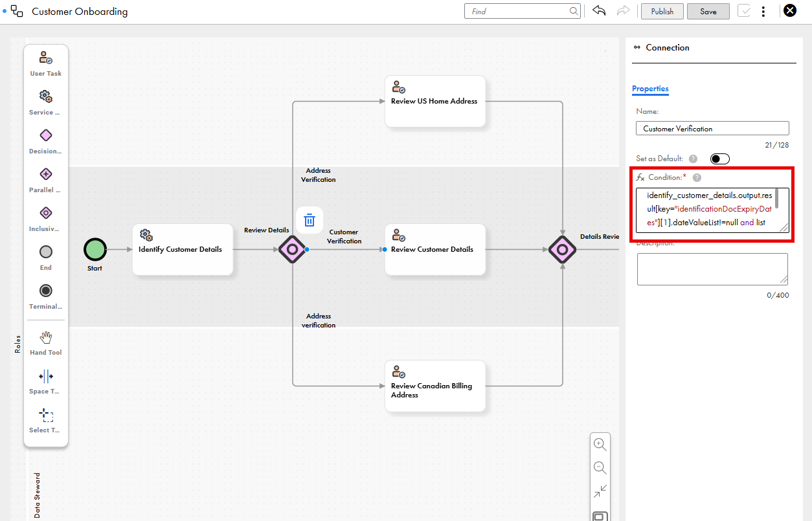Screen dimensions: 812x521
Task: Click the lower Address verification connection label
Action: pyautogui.click(x=319, y=320)
